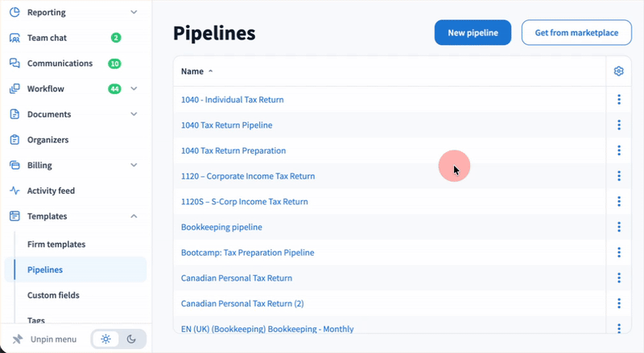Click the New pipeline button

click(473, 33)
